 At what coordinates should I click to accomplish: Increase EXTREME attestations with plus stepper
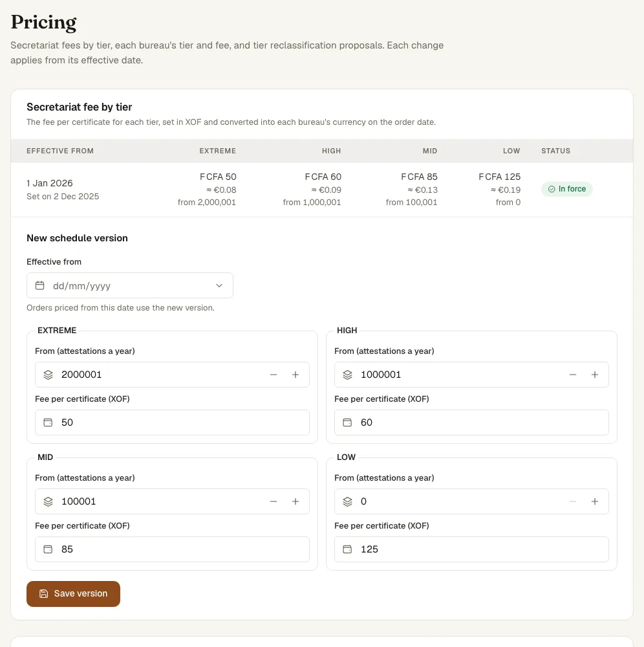point(295,375)
